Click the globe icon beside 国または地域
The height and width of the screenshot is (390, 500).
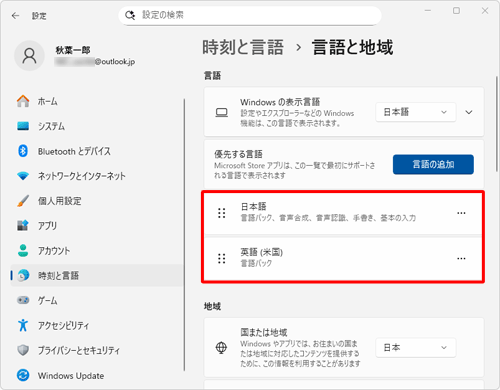221,348
